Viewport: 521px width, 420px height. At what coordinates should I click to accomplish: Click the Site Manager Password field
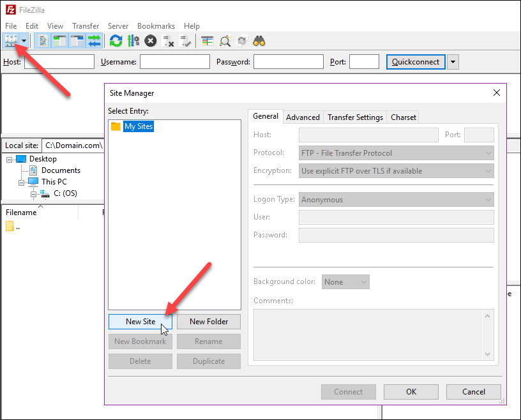[396, 236]
